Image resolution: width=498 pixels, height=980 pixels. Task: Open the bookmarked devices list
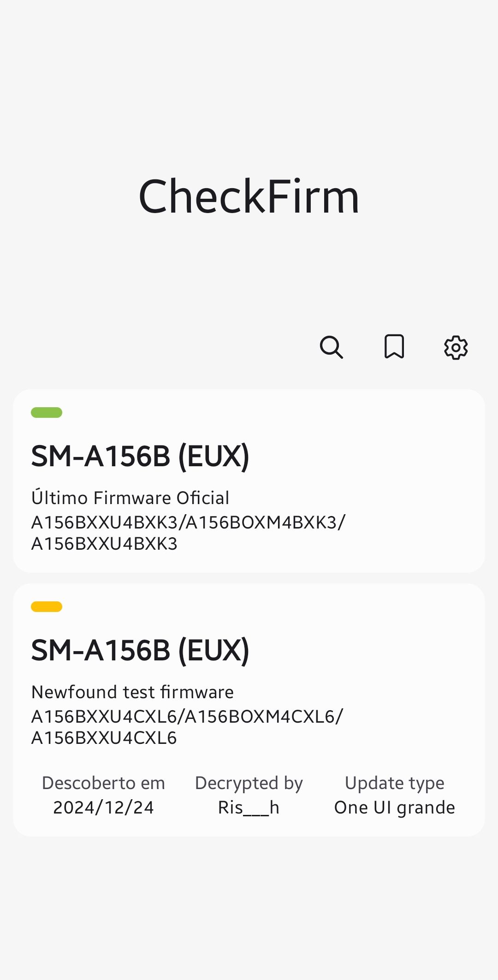pyautogui.click(x=394, y=347)
